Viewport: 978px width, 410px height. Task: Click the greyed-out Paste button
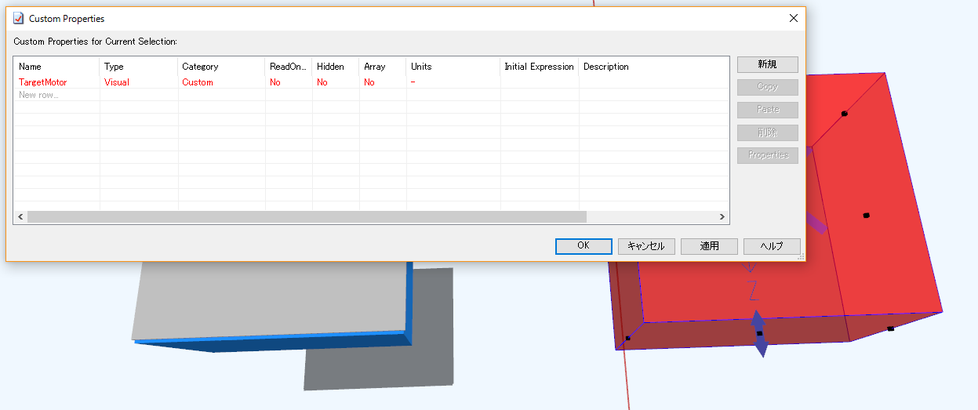pos(767,110)
